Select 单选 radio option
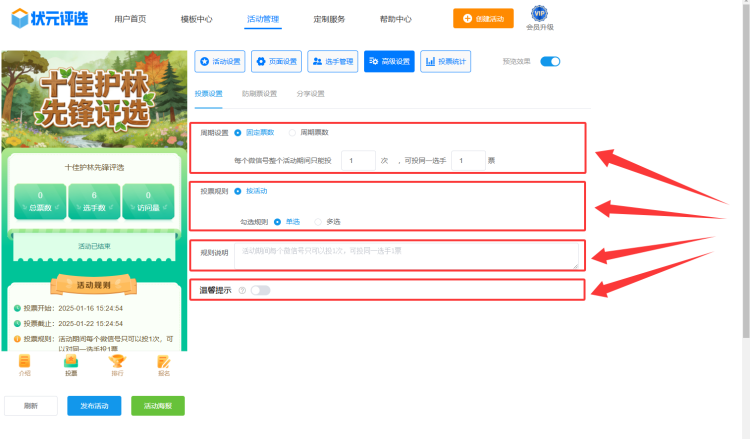This screenshot has height=439, width=750. [287, 222]
